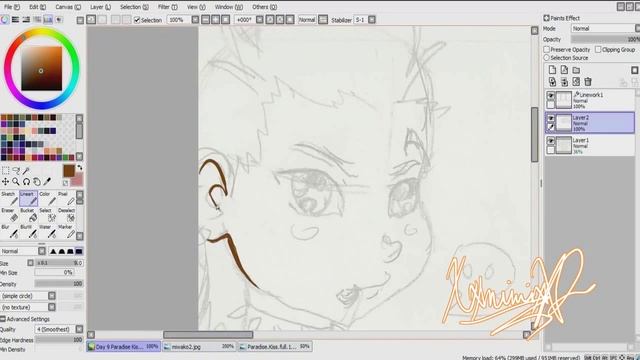Viewport: 640px width, 360px height.
Task: Activate the zoom magnifier tool
Action: tap(16, 182)
